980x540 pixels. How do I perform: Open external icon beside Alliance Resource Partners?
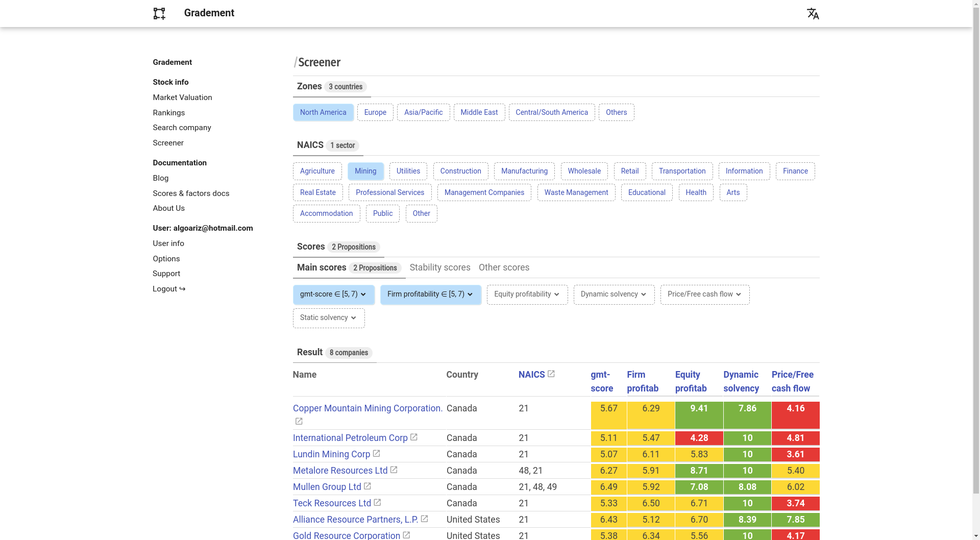click(x=424, y=519)
